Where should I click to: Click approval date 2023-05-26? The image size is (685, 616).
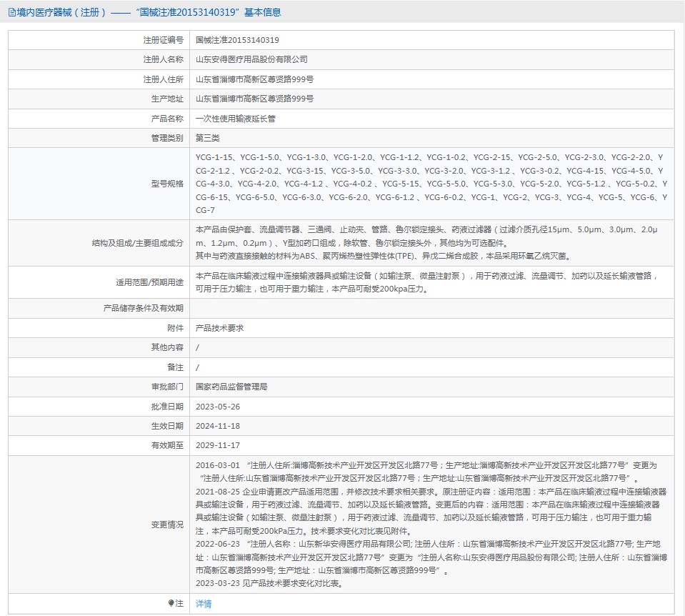(x=218, y=407)
